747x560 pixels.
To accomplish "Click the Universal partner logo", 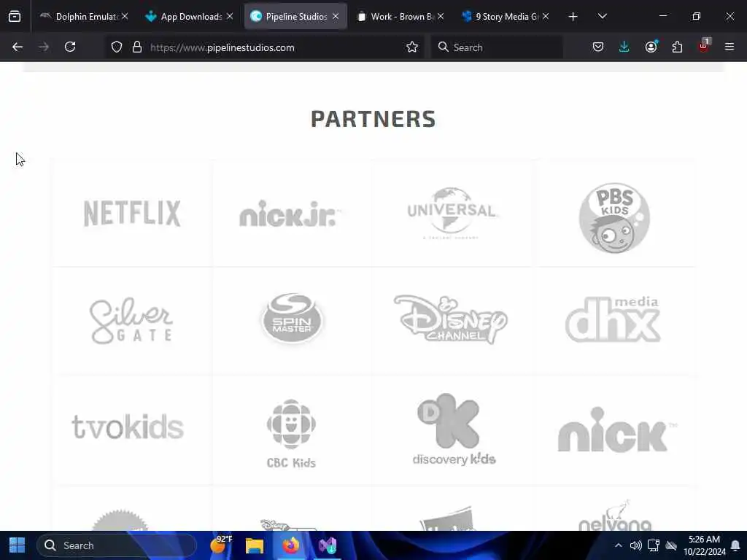I will [451, 213].
